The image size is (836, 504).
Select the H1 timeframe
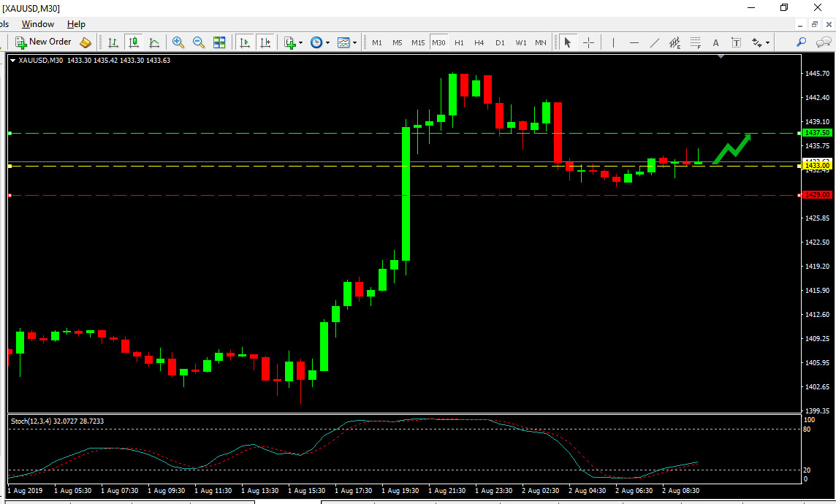(x=459, y=42)
